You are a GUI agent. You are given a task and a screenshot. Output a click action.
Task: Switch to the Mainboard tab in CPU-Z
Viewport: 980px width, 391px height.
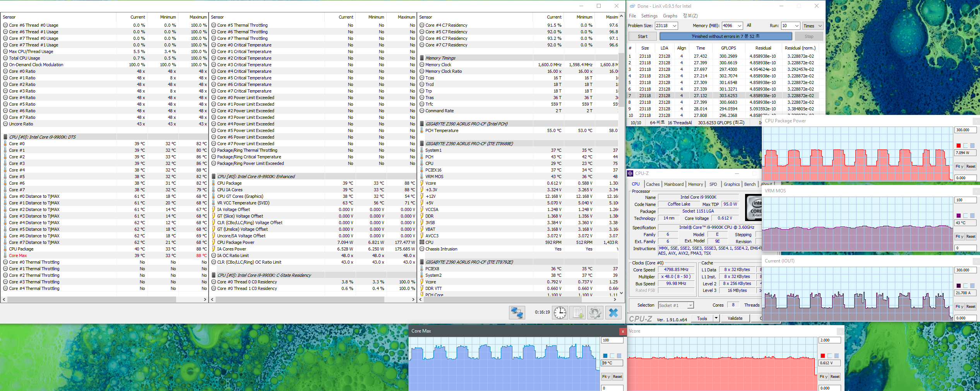click(673, 184)
